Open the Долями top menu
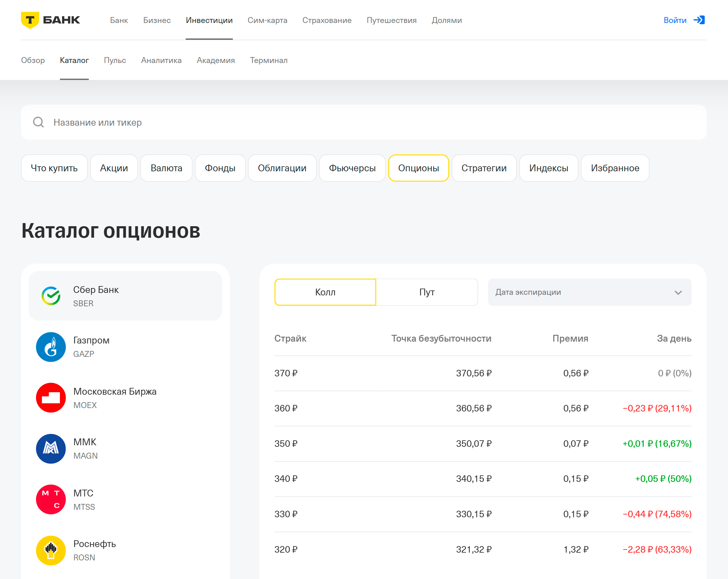 (447, 20)
